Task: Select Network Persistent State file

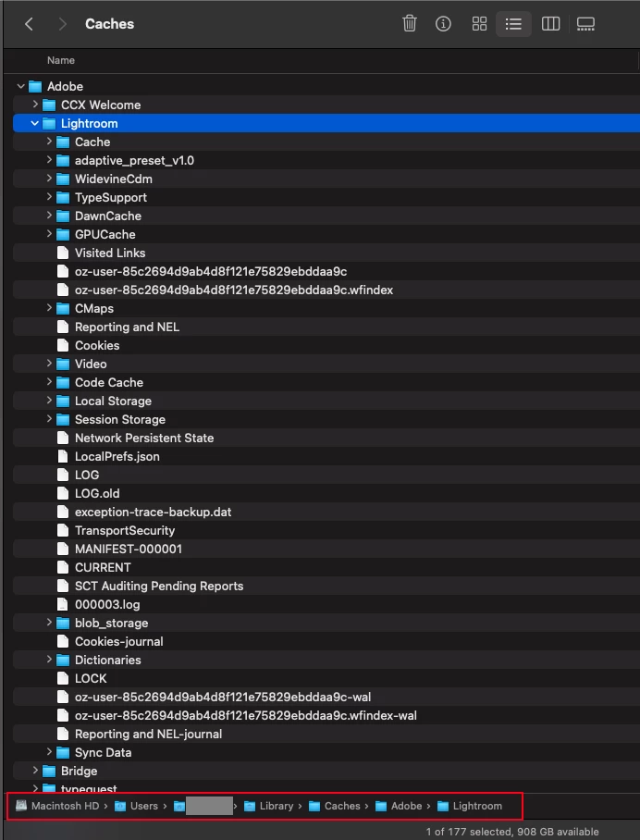Action: [326, 438]
